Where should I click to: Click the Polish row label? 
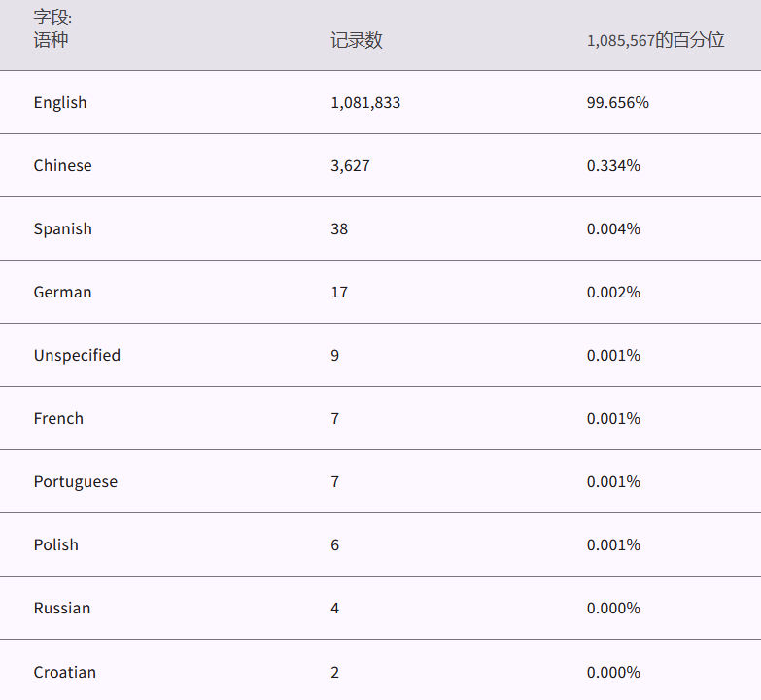(x=55, y=545)
